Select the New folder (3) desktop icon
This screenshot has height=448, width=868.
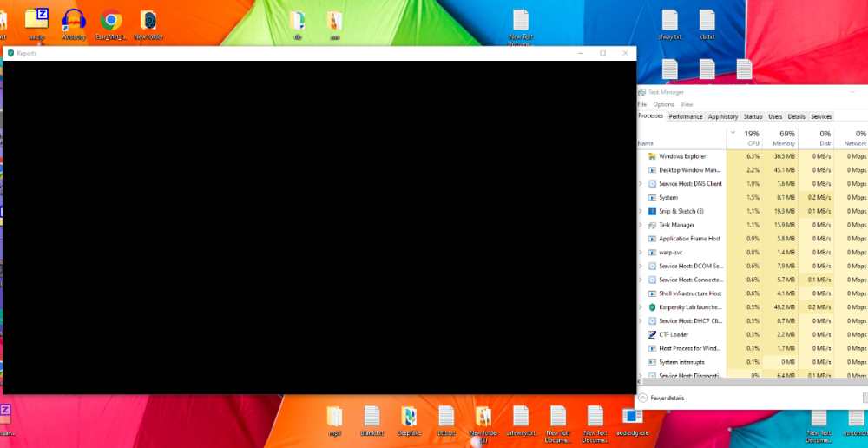[483, 424]
